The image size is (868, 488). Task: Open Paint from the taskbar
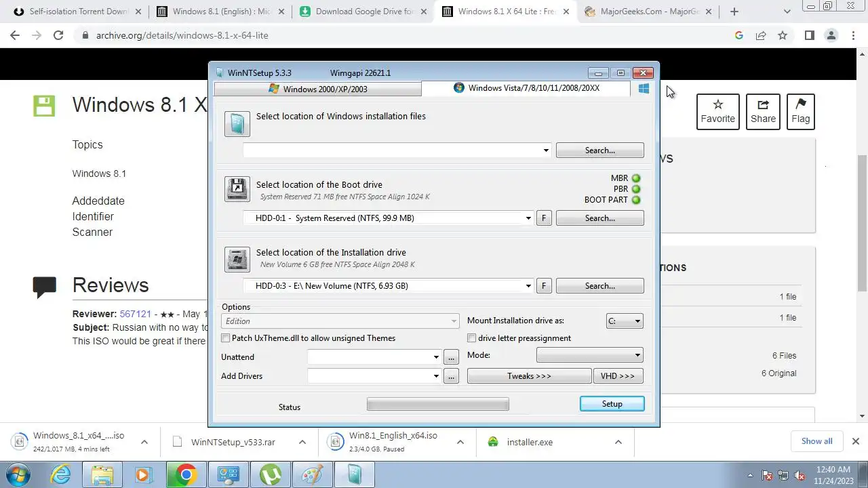312,475
